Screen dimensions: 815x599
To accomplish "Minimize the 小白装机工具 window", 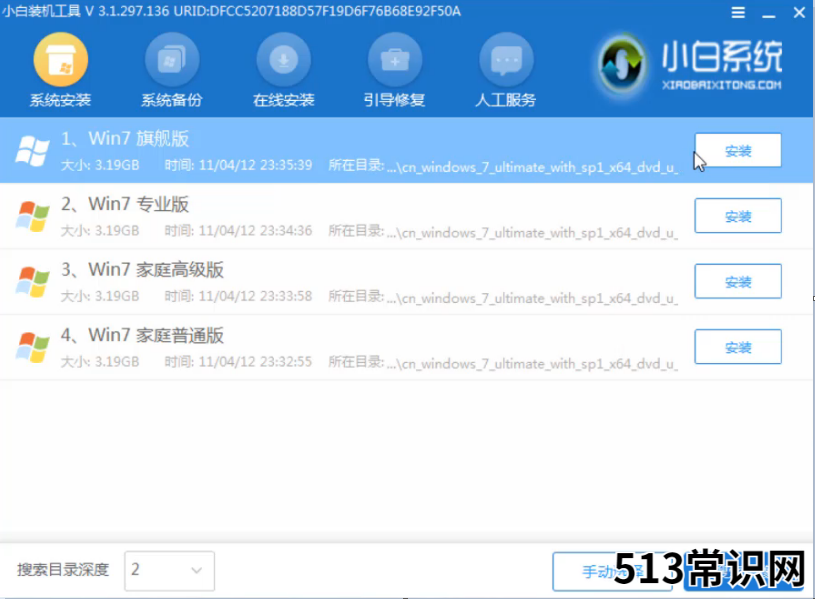I will coord(765,14).
